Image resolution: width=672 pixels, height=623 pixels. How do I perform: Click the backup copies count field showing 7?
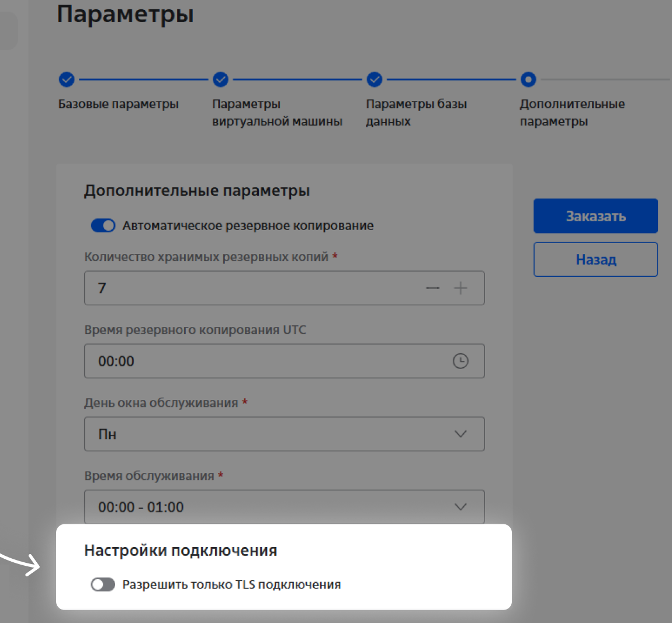(x=251, y=288)
